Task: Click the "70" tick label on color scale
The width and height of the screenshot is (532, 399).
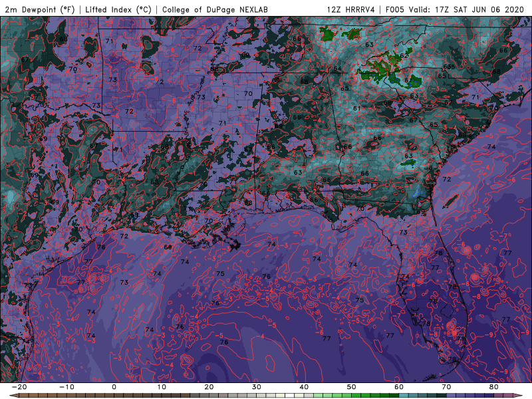Action: coord(446,387)
